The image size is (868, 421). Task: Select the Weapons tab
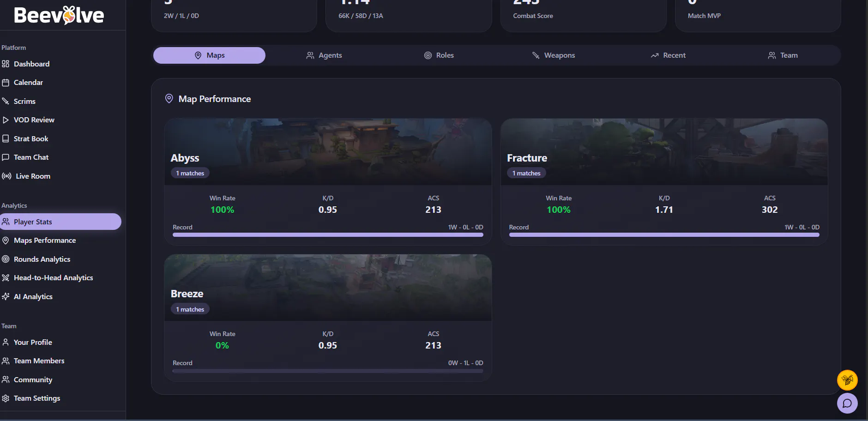[x=553, y=55]
